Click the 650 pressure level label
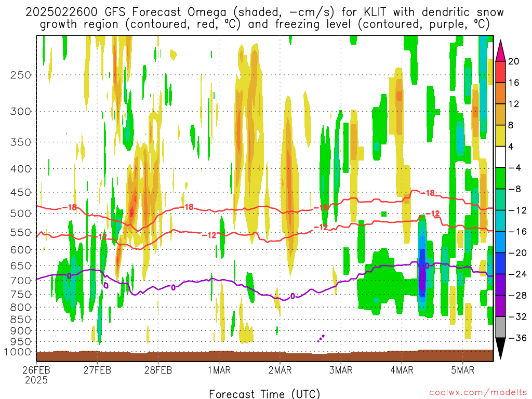Image resolution: width=532 pixels, height=399 pixels. (21, 265)
